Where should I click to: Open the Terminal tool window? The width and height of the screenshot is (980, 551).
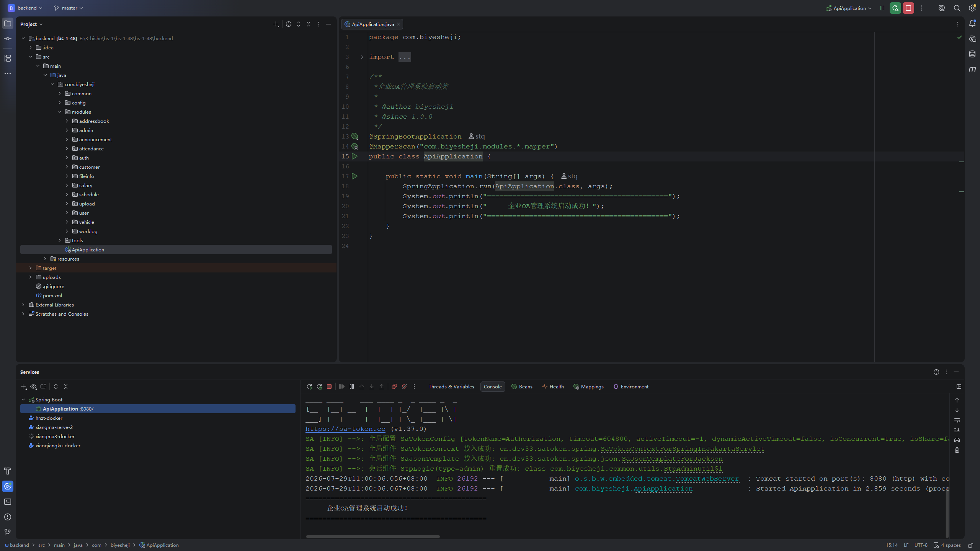pyautogui.click(x=8, y=502)
